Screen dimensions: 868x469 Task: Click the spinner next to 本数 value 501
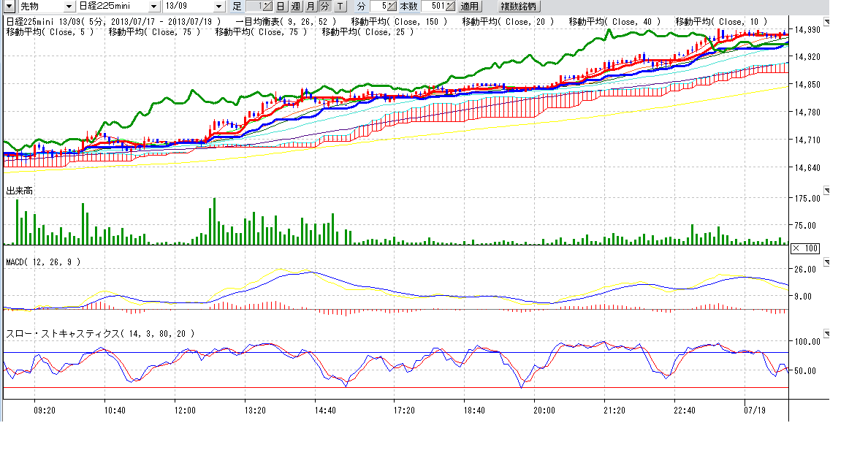click(x=449, y=6)
